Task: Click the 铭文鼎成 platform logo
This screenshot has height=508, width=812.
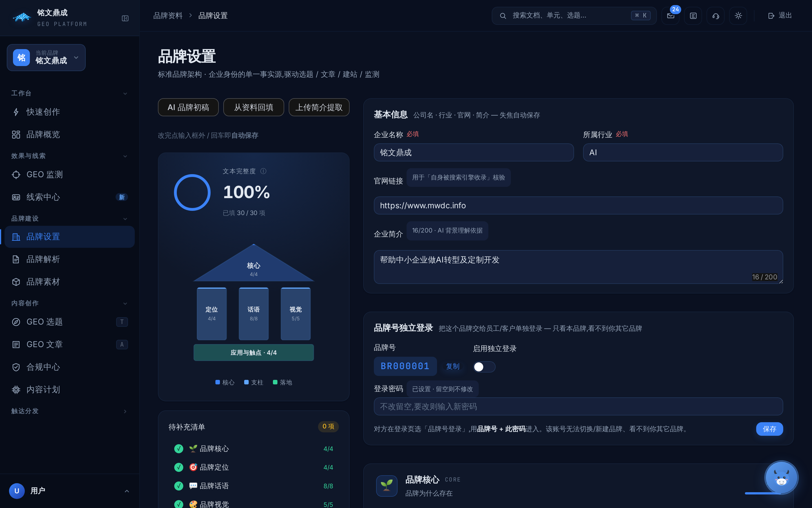Action: (22, 17)
